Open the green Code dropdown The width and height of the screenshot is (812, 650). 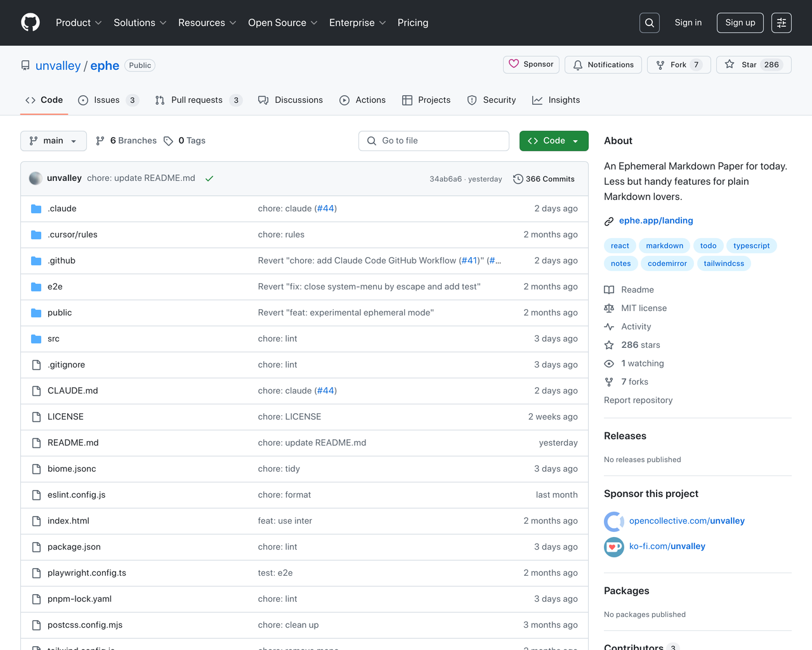coord(554,141)
